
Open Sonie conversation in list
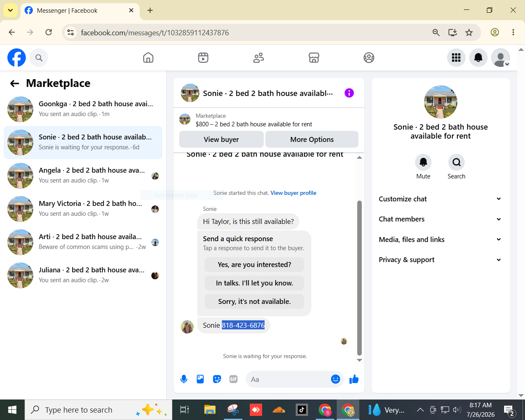click(x=83, y=142)
